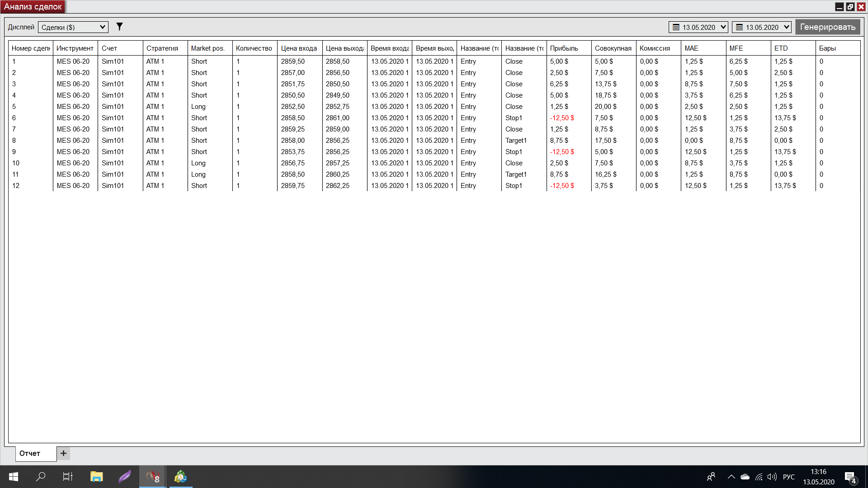Open MetaTrader icon in taskbar
The width and height of the screenshot is (868, 488).
pyautogui.click(x=181, y=477)
